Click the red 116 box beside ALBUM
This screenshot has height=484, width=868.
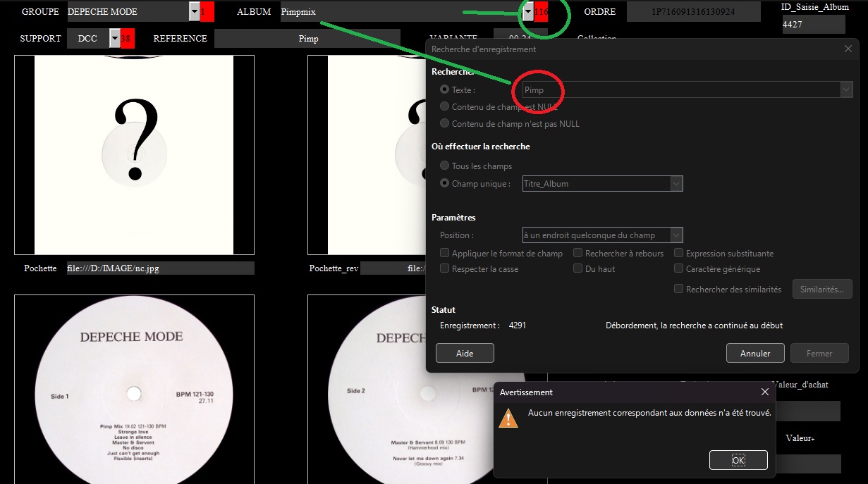coord(541,12)
